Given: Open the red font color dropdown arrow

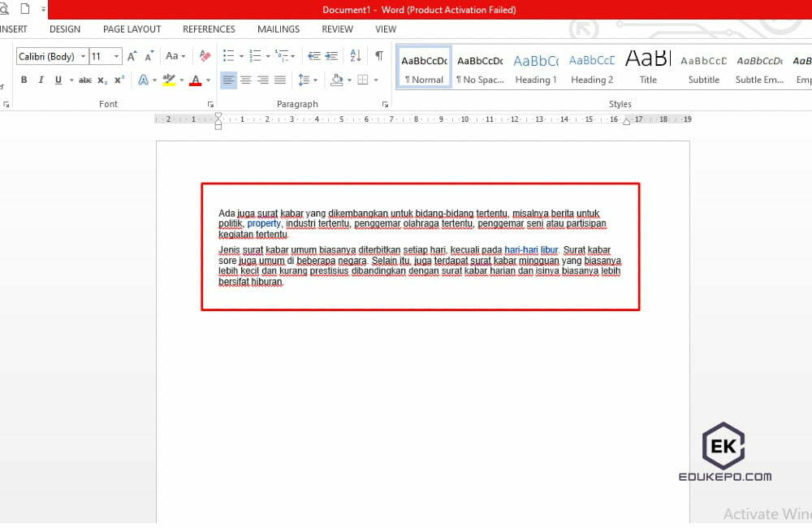Looking at the screenshot, I should pos(208,80).
